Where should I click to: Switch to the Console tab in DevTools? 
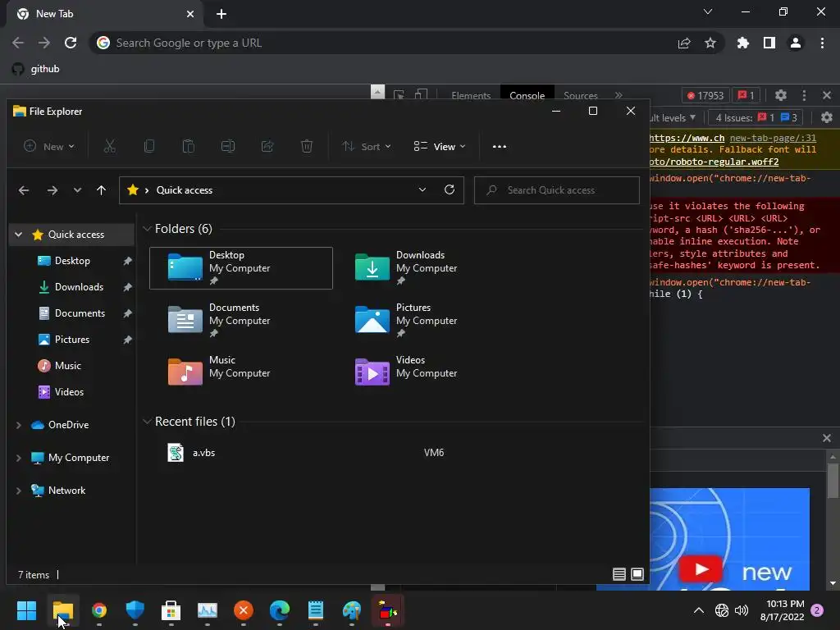(527, 95)
